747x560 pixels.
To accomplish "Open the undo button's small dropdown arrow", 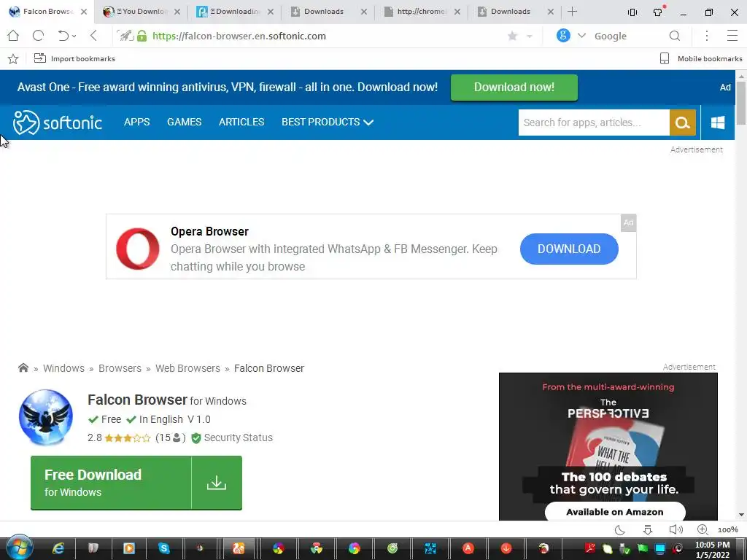I will [74, 36].
